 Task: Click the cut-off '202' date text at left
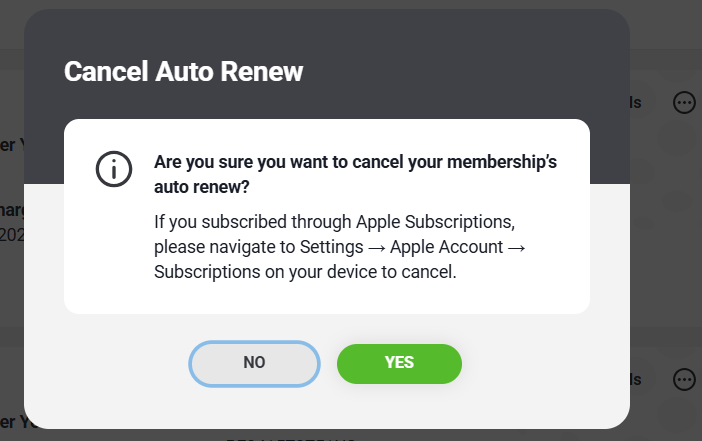click(x=12, y=235)
